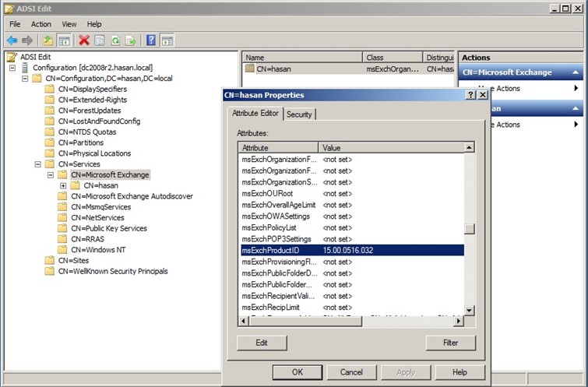Click the Help toolbar icon
Viewport: 588px width, 387px height.
151,40
